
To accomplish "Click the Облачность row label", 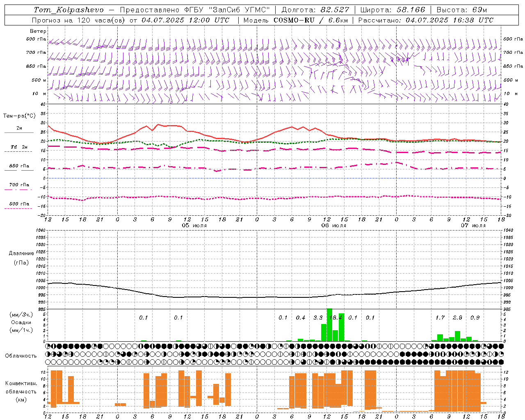I will point(21,356).
